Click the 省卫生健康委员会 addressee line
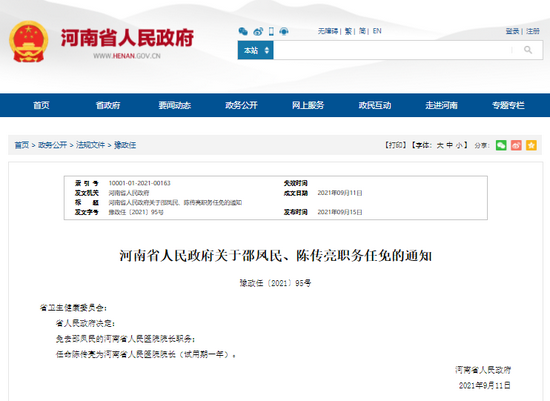 [x=73, y=308]
